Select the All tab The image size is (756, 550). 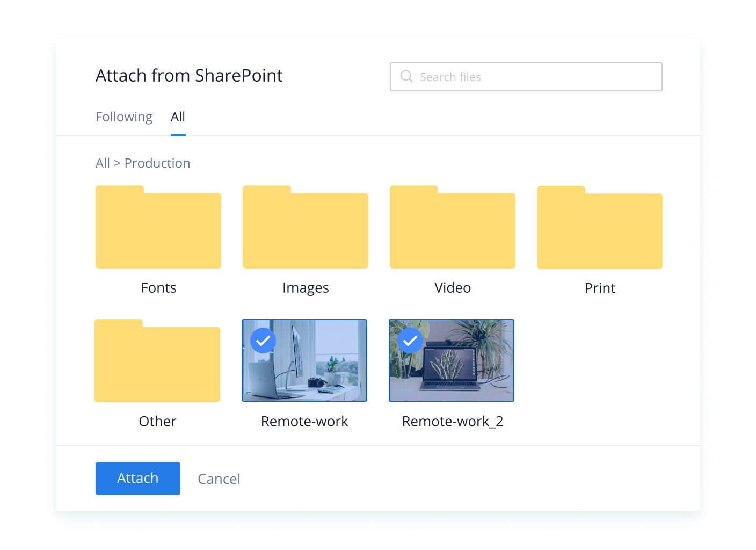pos(178,117)
